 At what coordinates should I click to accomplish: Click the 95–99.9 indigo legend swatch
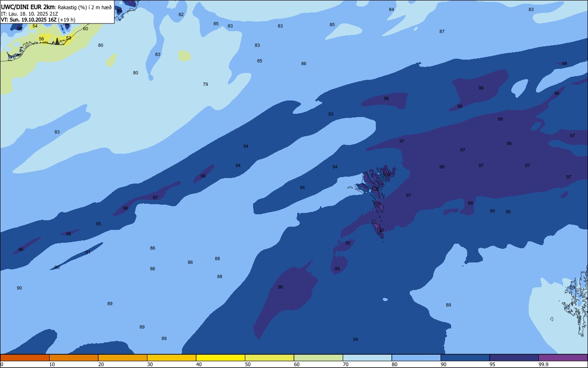click(x=514, y=357)
